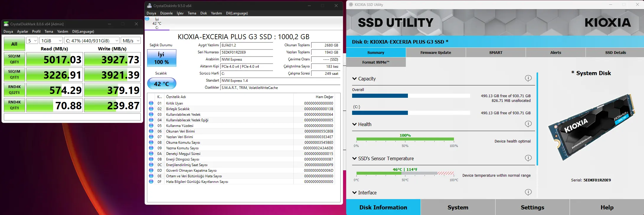Select the Summary tab
Image resolution: width=644 pixels, height=215 pixels.
click(376, 52)
